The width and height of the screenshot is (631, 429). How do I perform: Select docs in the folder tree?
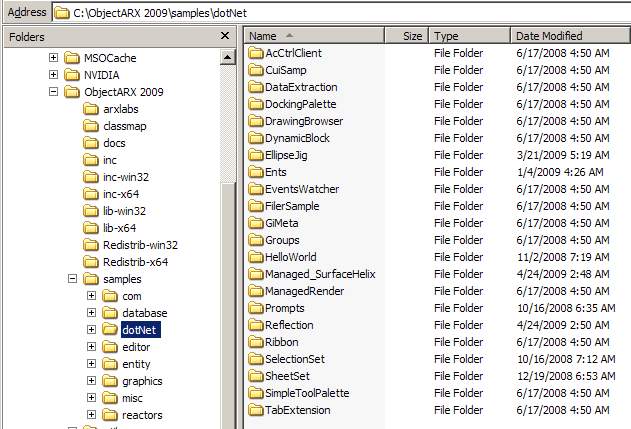pyautogui.click(x=114, y=143)
